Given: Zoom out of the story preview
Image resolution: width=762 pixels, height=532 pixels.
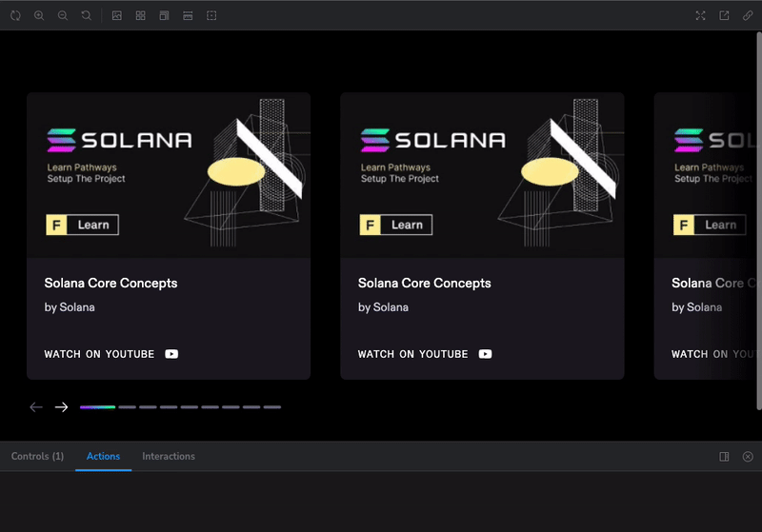Looking at the screenshot, I should click(x=63, y=15).
